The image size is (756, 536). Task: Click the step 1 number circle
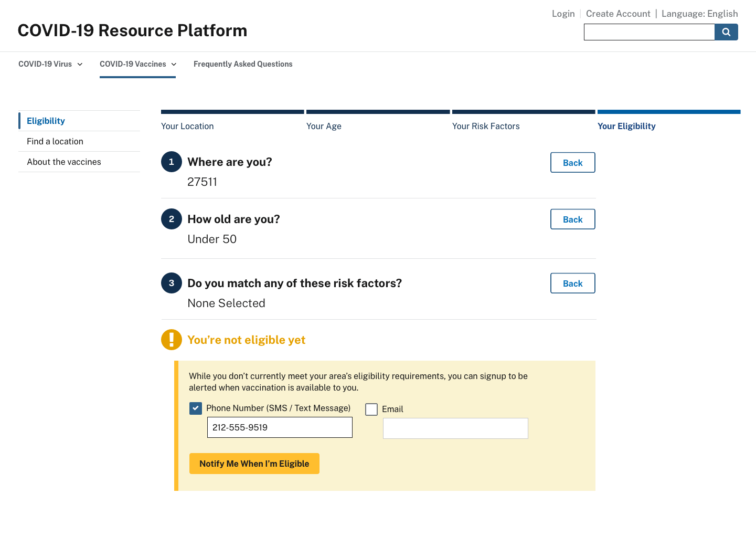click(x=172, y=162)
